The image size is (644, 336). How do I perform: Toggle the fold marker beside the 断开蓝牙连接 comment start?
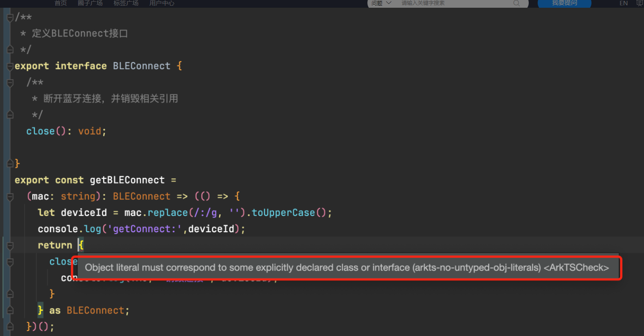coord(10,83)
